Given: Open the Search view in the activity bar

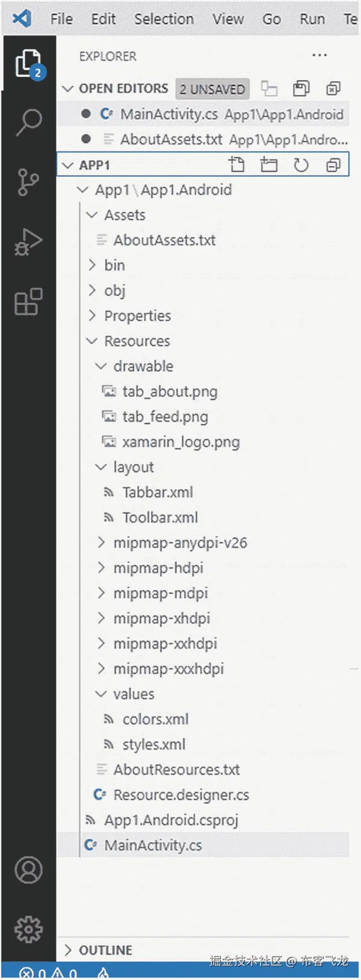Looking at the screenshot, I should tap(26, 122).
